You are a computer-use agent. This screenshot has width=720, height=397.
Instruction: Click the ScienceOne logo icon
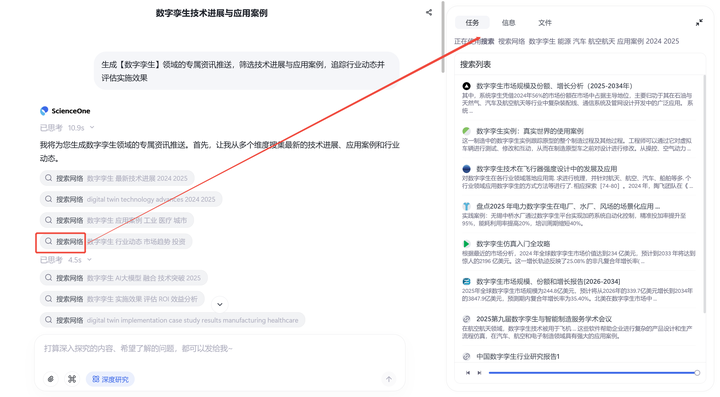tap(44, 111)
